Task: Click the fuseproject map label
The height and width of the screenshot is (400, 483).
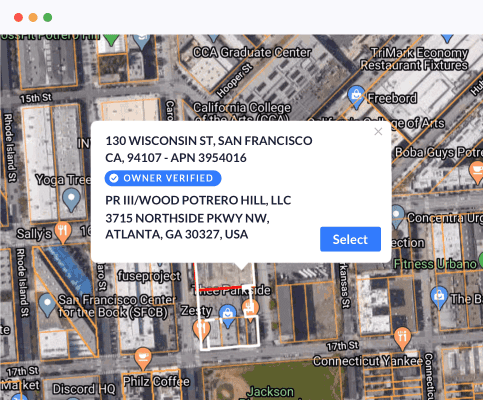Action: coord(149,276)
